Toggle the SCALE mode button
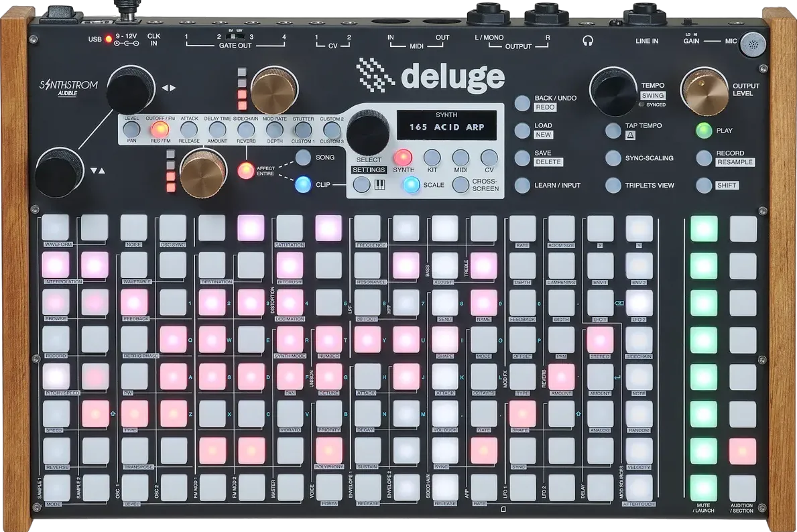The image size is (797, 532). [x=411, y=184]
